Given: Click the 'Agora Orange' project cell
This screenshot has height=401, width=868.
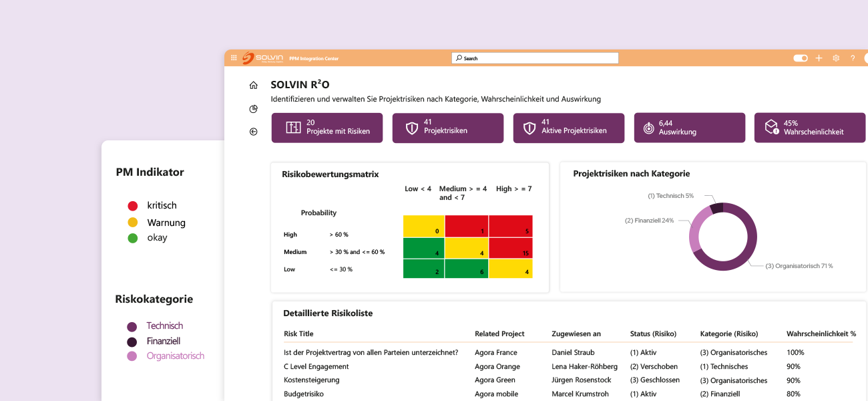Looking at the screenshot, I should [497, 366].
